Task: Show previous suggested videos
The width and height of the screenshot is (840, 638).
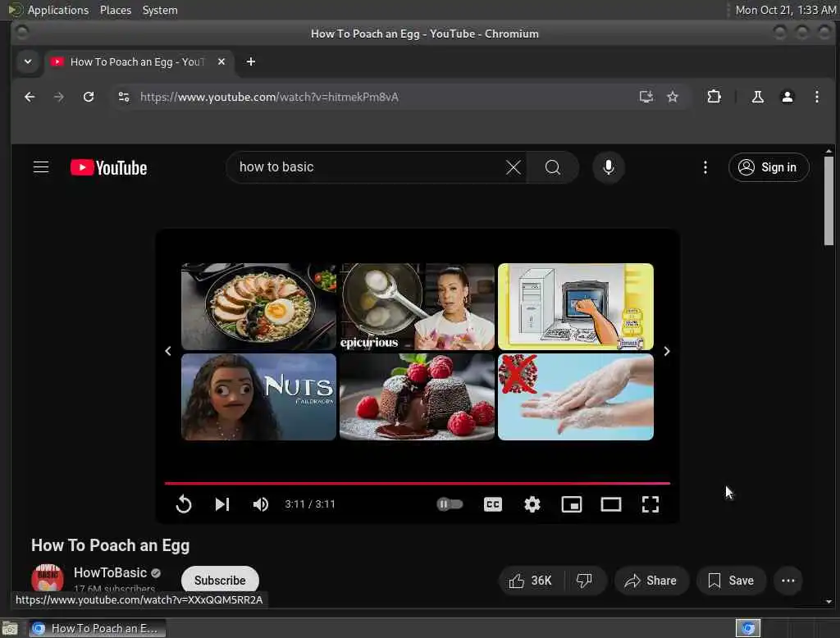Action: click(168, 351)
